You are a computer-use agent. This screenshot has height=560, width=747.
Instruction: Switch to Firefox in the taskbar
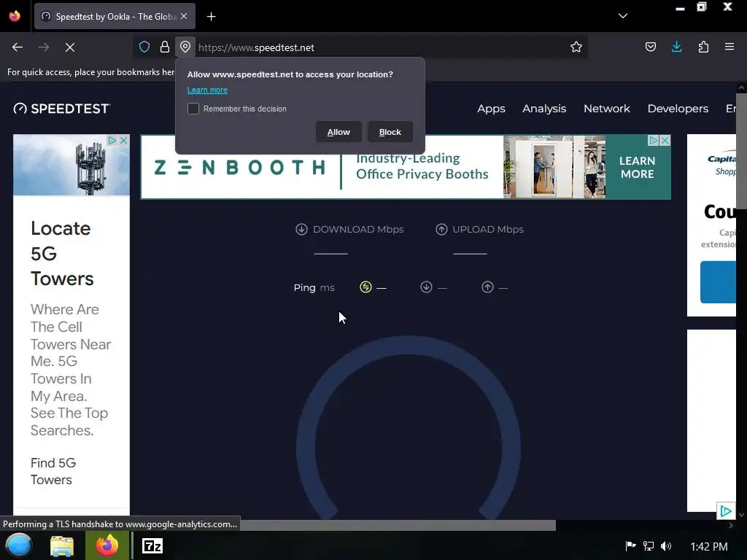coord(107,545)
